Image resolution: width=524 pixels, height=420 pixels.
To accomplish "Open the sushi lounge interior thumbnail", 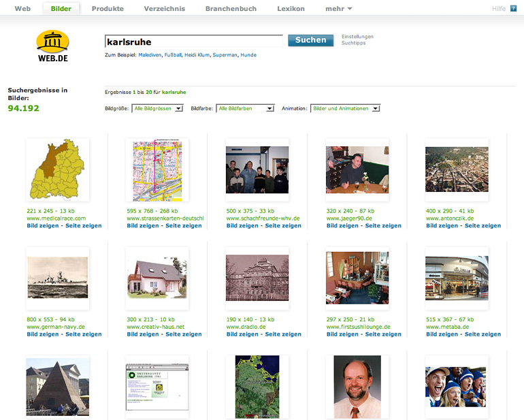I will 357,278.
